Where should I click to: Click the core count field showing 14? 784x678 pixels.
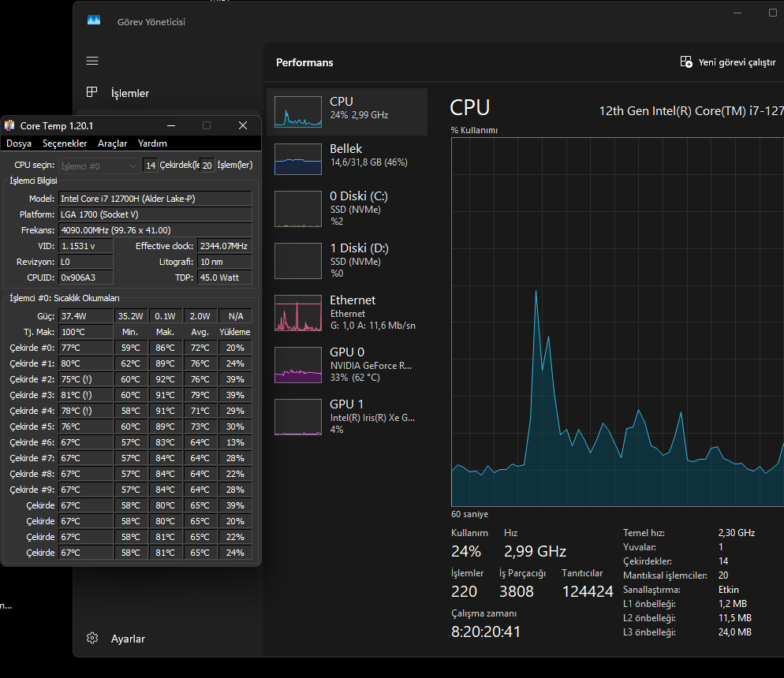pos(151,166)
